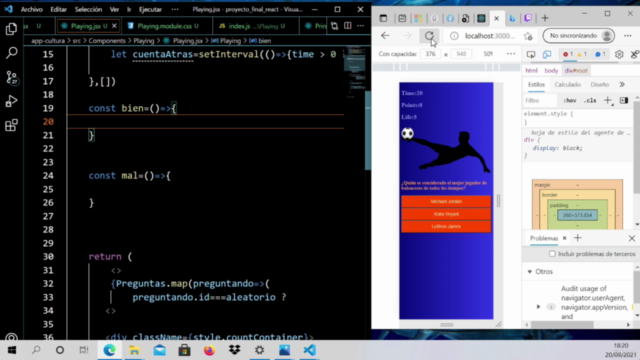Toggle the .cls class editor button
Screen dimensions: 640x360
pos(590,100)
